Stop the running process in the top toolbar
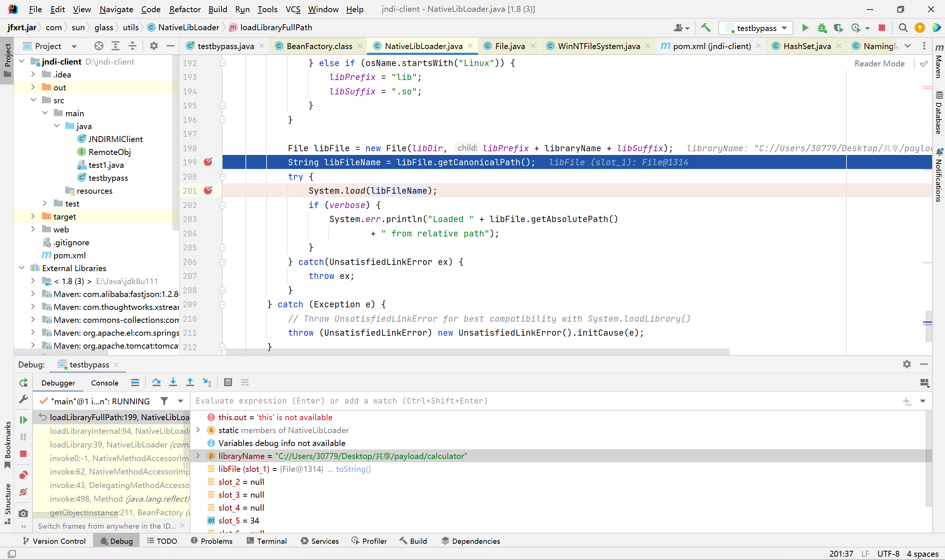 (x=882, y=28)
